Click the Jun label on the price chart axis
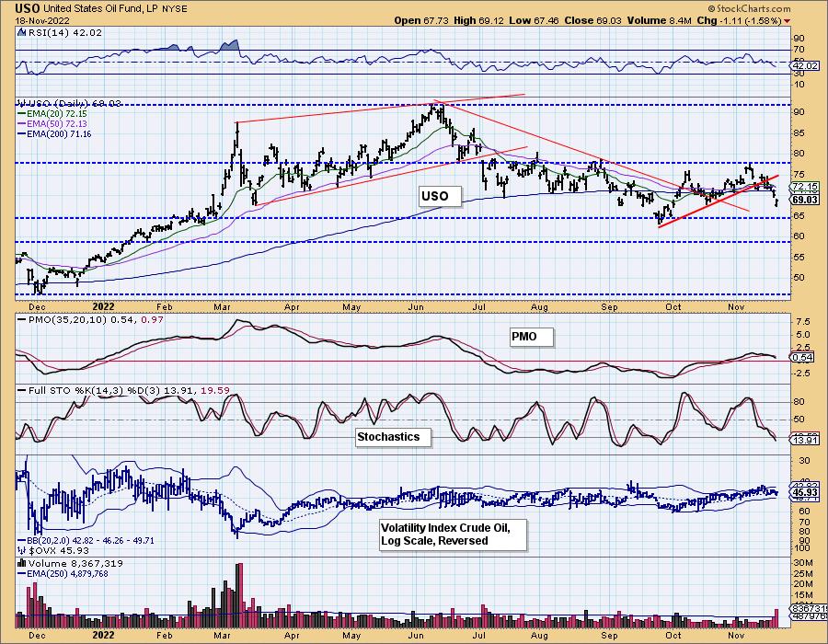The width and height of the screenshot is (828, 644). tap(416, 307)
